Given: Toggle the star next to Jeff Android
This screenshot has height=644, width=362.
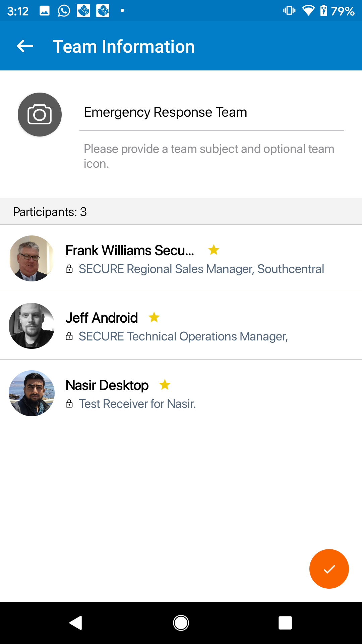Looking at the screenshot, I should coord(154,317).
